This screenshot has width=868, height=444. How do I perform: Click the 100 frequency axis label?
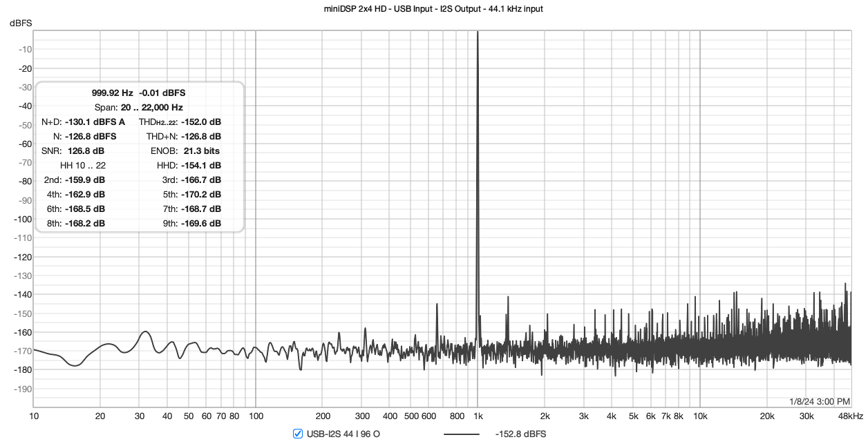tap(256, 416)
